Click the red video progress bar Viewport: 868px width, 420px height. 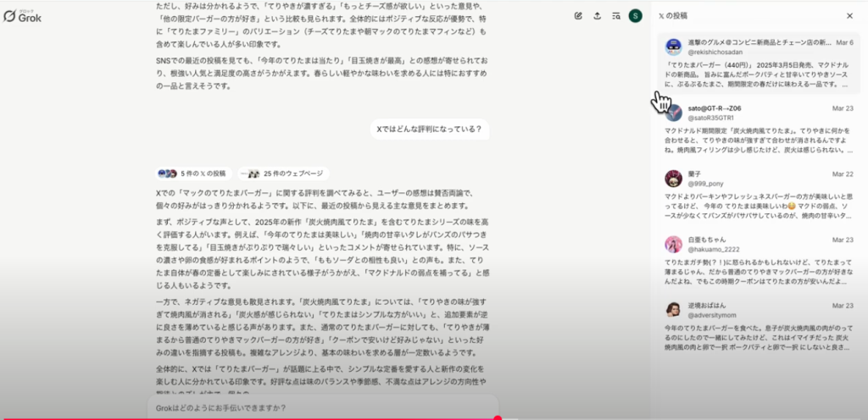(249, 418)
